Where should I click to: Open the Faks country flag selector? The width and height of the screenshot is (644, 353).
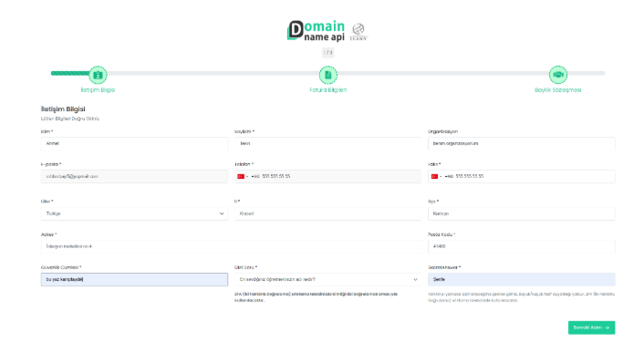tap(436, 177)
